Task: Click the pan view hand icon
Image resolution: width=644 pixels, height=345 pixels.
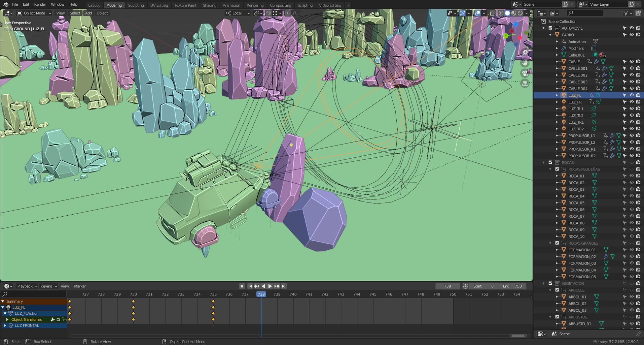Action: (x=525, y=63)
